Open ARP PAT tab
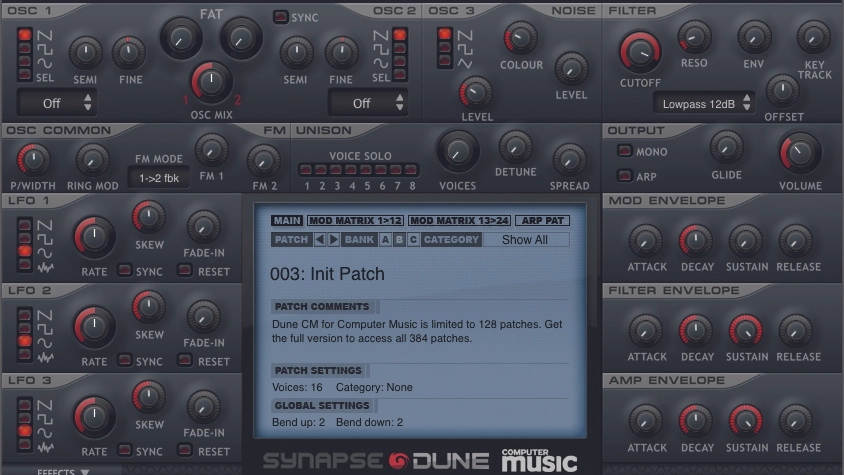This screenshot has width=844, height=475. coord(543,221)
